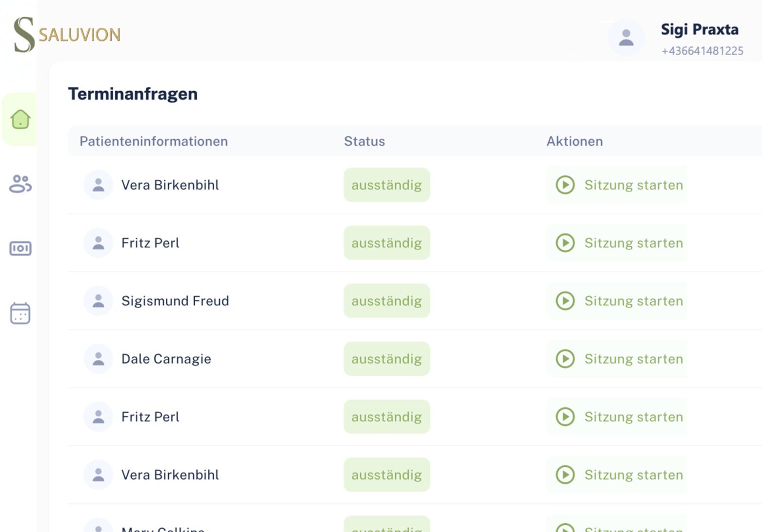Click the avatar next to Dale Carnagie
This screenshot has height=532, width=762.
(98, 359)
